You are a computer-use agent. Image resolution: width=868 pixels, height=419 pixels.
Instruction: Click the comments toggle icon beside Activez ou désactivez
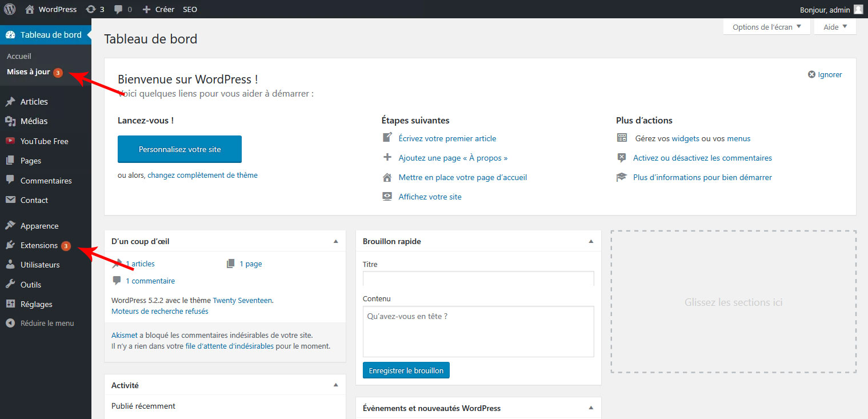pyautogui.click(x=622, y=158)
